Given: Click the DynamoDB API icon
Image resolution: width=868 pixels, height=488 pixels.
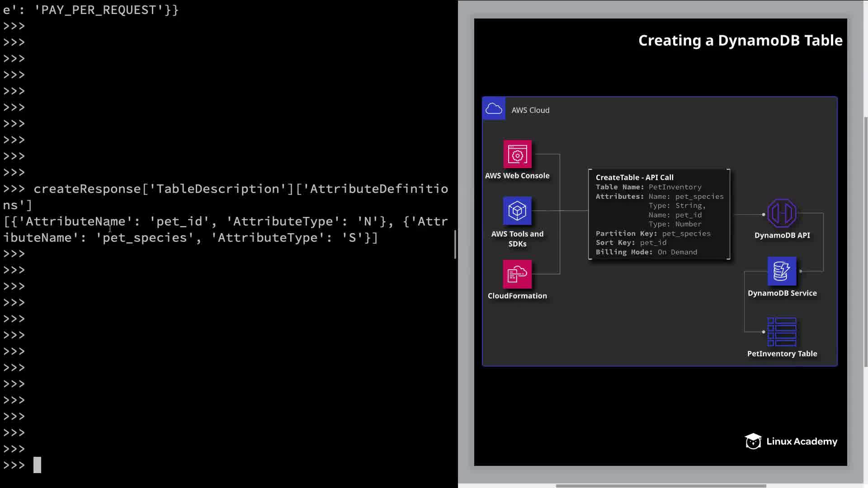Looking at the screenshot, I should (782, 213).
